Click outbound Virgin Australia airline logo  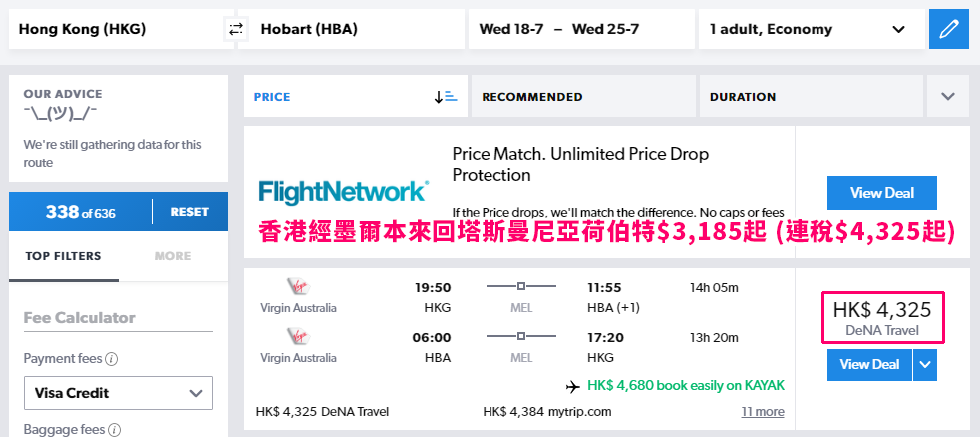[298, 287]
